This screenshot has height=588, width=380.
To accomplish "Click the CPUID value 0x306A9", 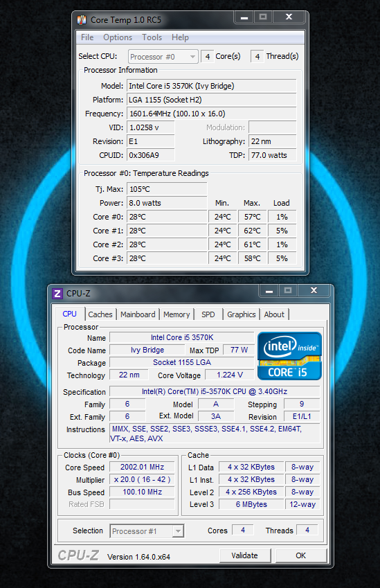I will pos(151,155).
